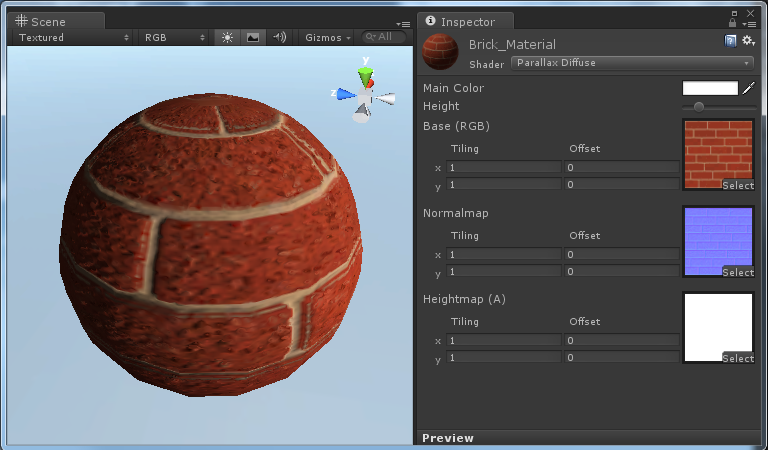Toggle scene audio speaker icon
This screenshot has height=450, width=768.
coord(280,38)
